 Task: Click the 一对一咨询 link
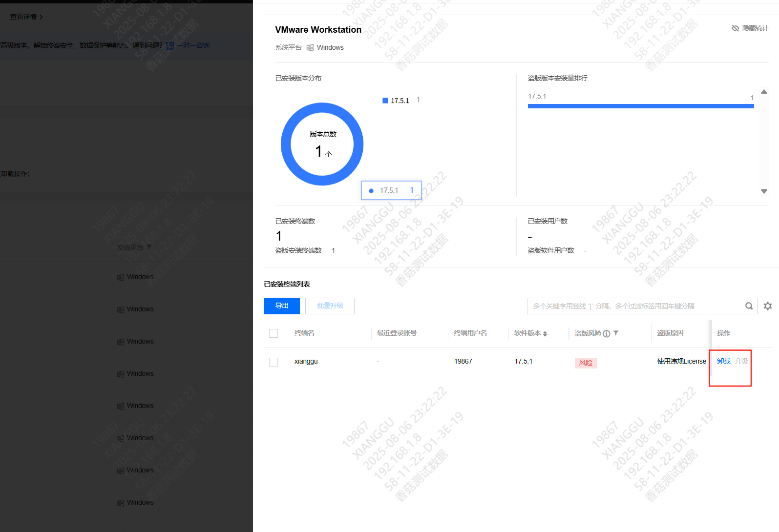[x=193, y=45]
